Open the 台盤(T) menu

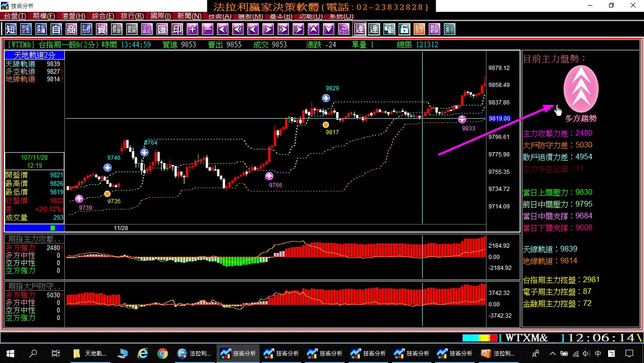click(15, 16)
